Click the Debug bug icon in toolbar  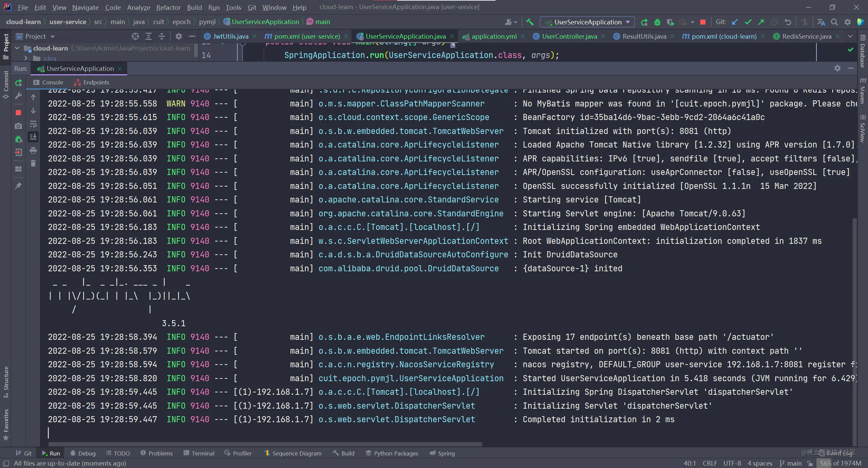tap(657, 22)
